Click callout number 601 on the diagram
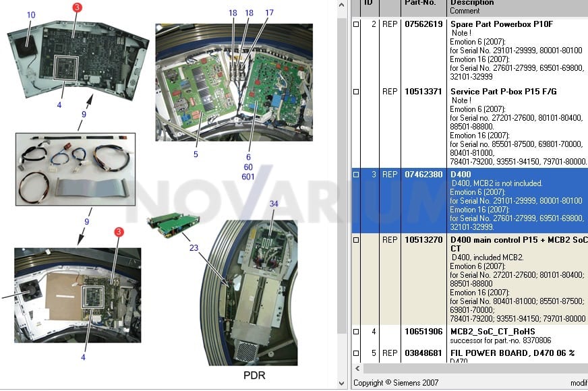 [x=248, y=177]
